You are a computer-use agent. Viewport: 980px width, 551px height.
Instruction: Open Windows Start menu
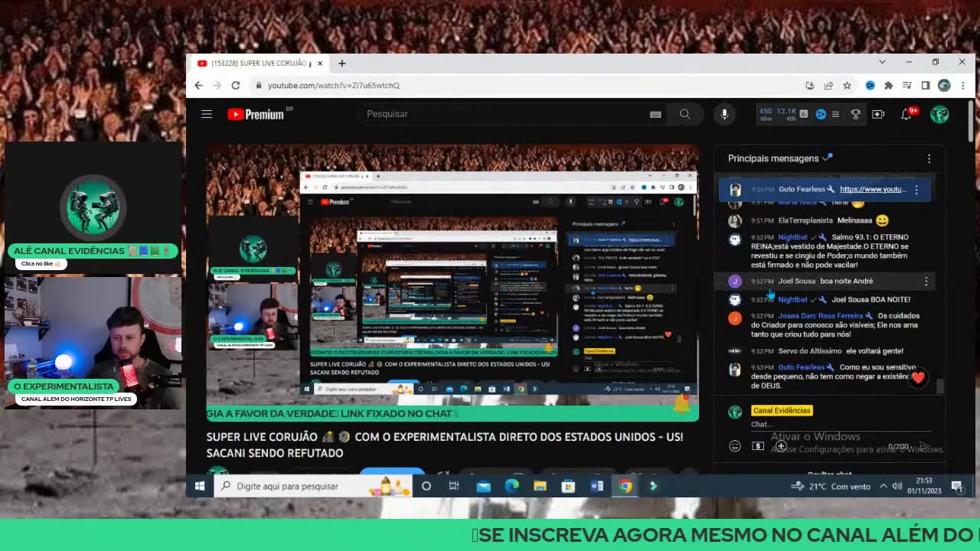(200, 486)
